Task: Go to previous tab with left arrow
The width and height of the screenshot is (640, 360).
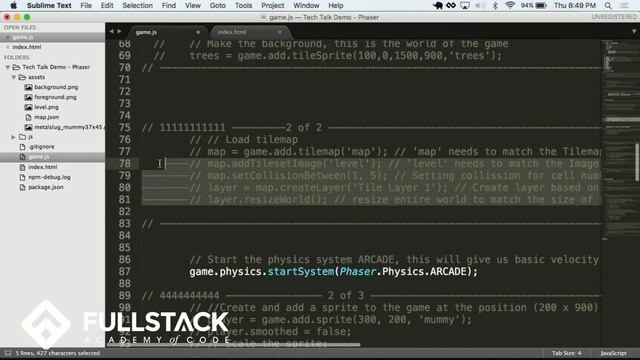Action: 111,31
